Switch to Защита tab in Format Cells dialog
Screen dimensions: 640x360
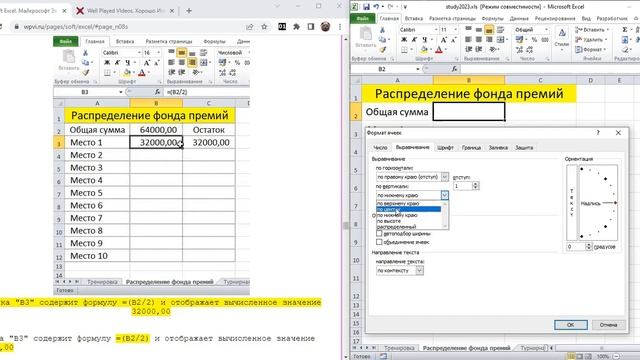coord(524,147)
